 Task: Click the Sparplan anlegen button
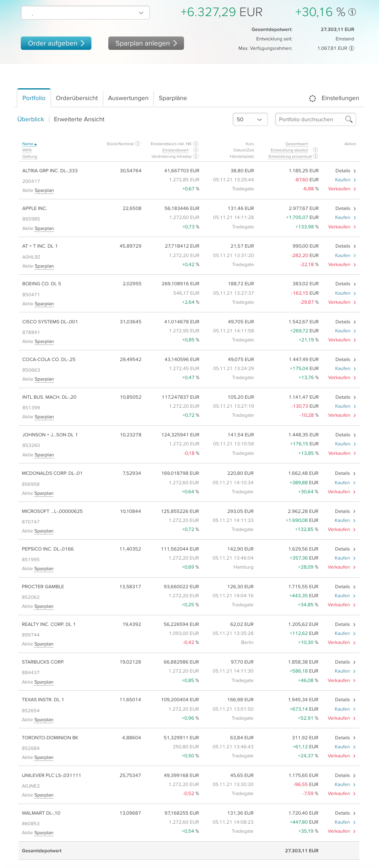[x=146, y=43]
